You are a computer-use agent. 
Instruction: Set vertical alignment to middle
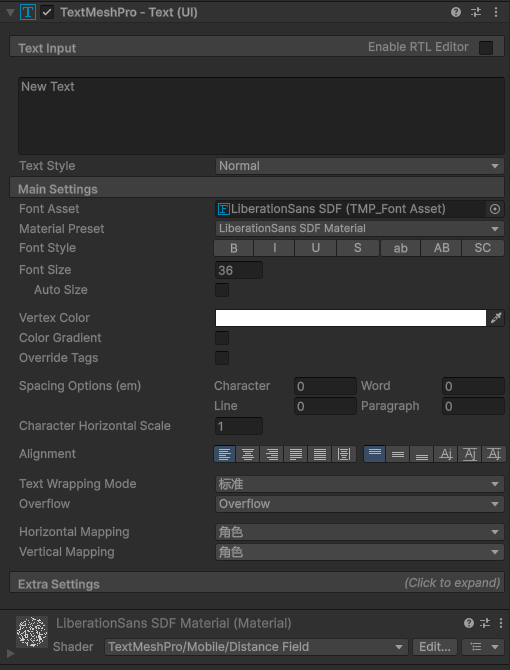point(398,454)
